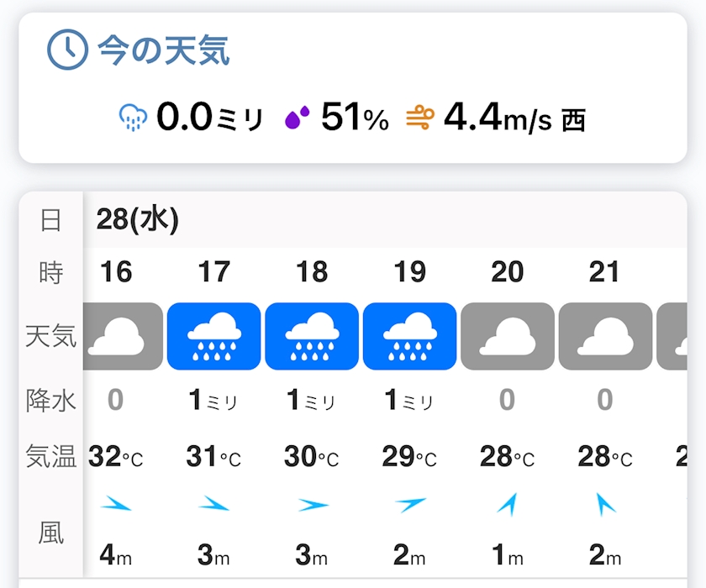
Task: Select the rain icon for 17 o'clock
Action: tap(214, 337)
